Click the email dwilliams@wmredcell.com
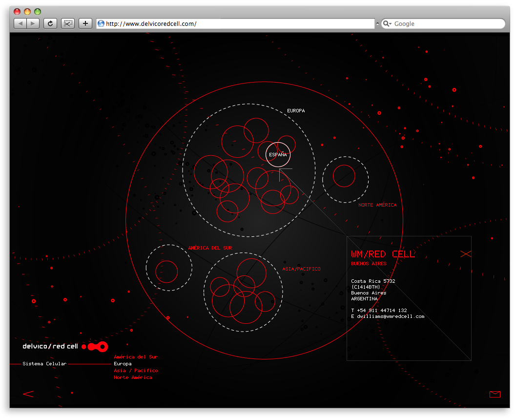 pos(391,316)
